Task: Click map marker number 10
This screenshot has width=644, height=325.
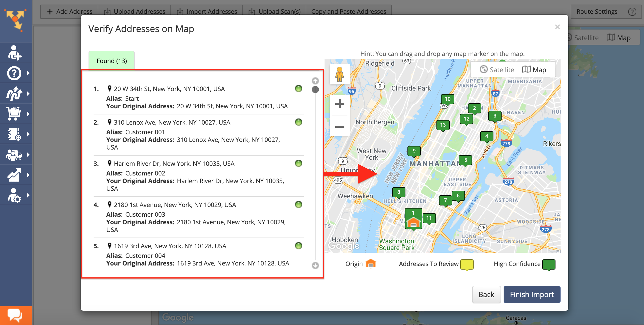Action: (x=448, y=99)
